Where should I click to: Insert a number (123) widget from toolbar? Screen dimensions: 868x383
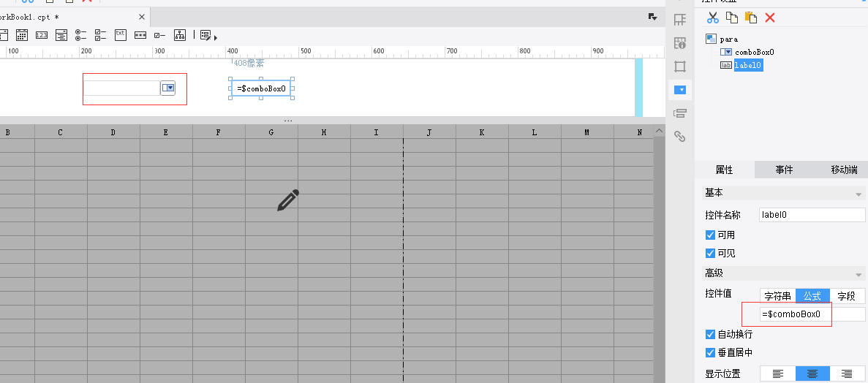pyautogui.click(x=42, y=35)
